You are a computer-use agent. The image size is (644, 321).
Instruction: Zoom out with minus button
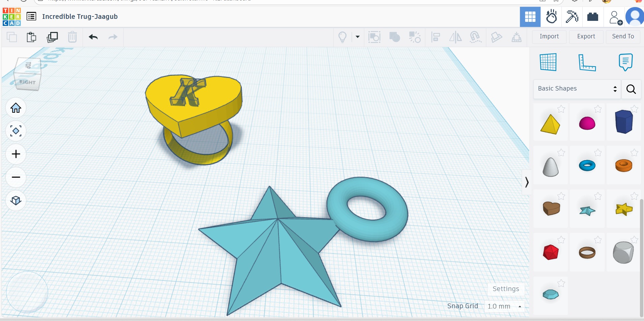16,177
